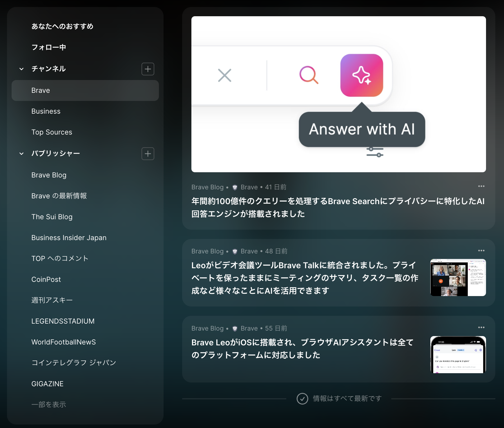Image resolution: width=504 pixels, height=428 pixels.
Task: Open the Leo Brave Talk integration article headline
Action: point(305,278)
